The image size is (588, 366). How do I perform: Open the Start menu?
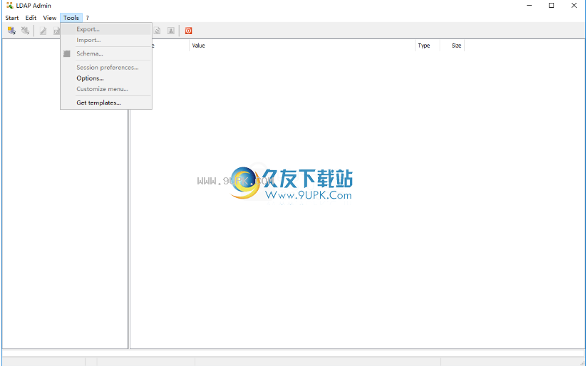[12, 18]
